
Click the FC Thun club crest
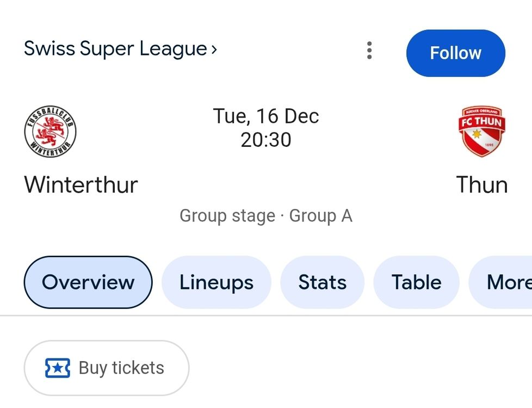click(481, 131)
